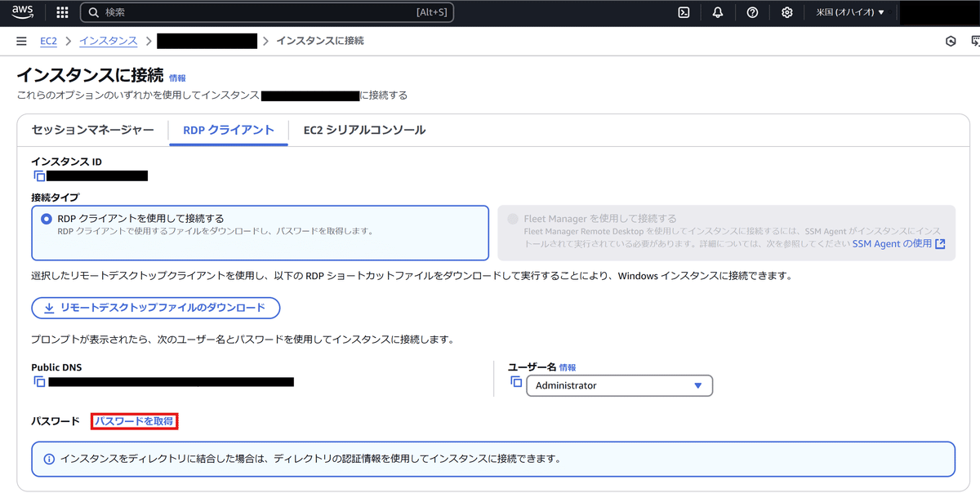Click パスワードを取得 to retrieve password
980x493 pixels.
pyautogui.click(x=133, y=420)
